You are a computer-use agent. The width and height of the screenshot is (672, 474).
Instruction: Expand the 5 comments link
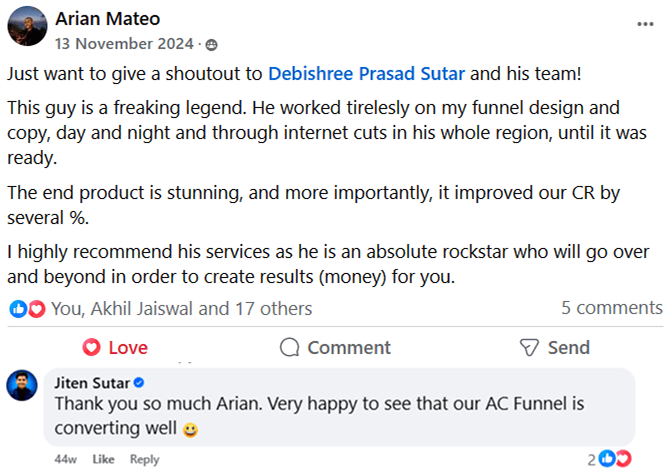click(612, 308)
